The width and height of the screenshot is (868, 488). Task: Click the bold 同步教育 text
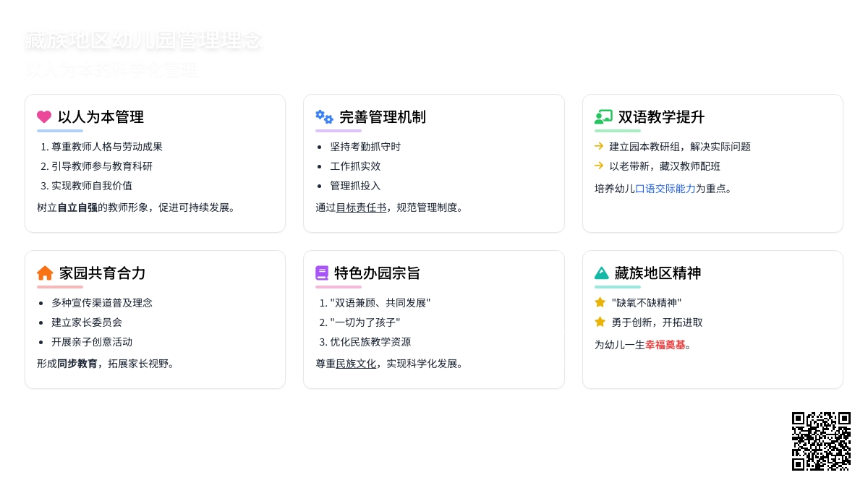(77, 364)
